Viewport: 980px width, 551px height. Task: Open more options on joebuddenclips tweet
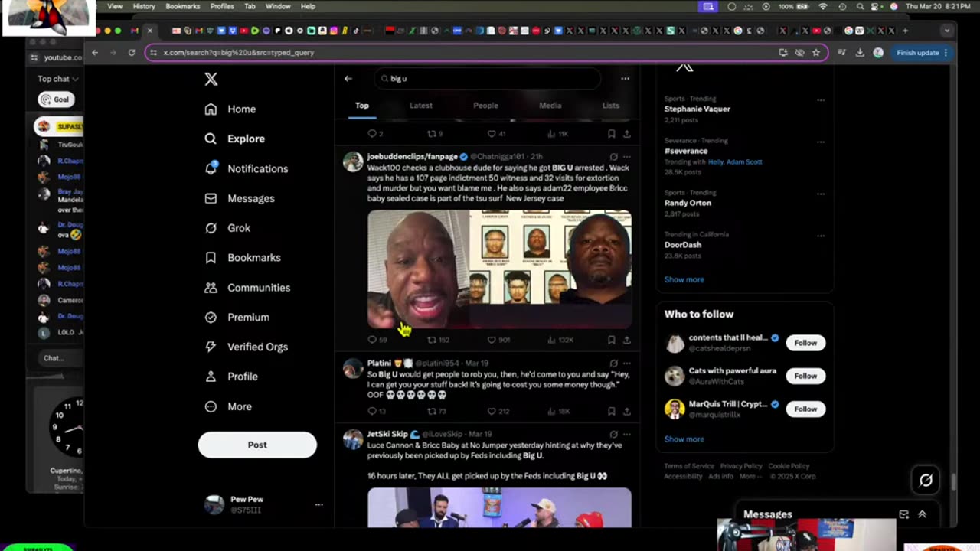[x=627, y=157]
